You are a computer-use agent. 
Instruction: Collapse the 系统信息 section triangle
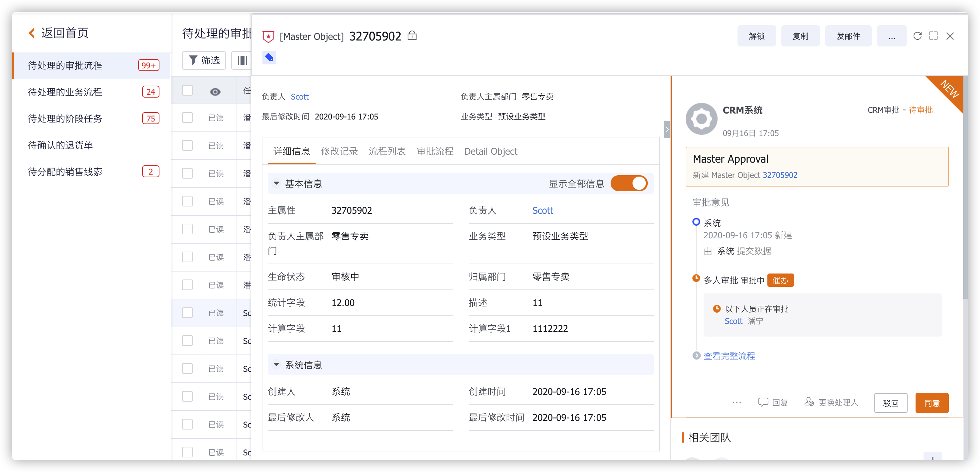(277, 365)
